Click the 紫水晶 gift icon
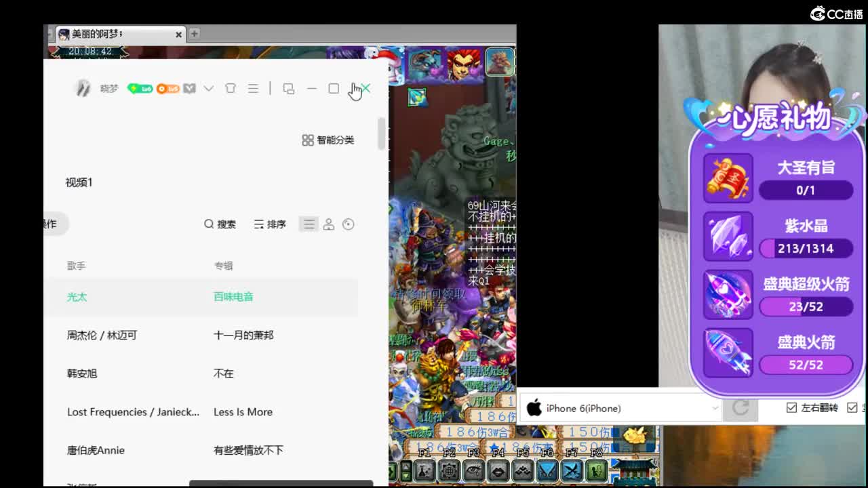The image size is (868, 488). pos(728,236)
